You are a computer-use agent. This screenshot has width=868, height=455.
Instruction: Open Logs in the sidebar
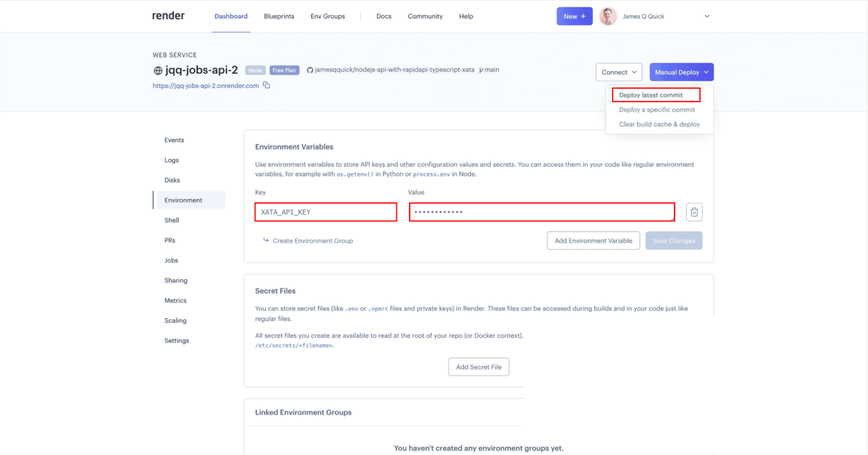pos(172,160)
